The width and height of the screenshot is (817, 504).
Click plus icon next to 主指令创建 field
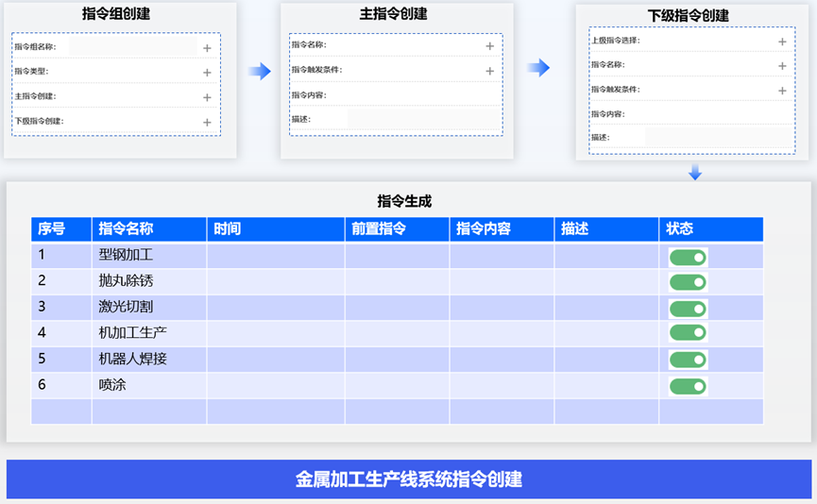(x=207, y=97)
